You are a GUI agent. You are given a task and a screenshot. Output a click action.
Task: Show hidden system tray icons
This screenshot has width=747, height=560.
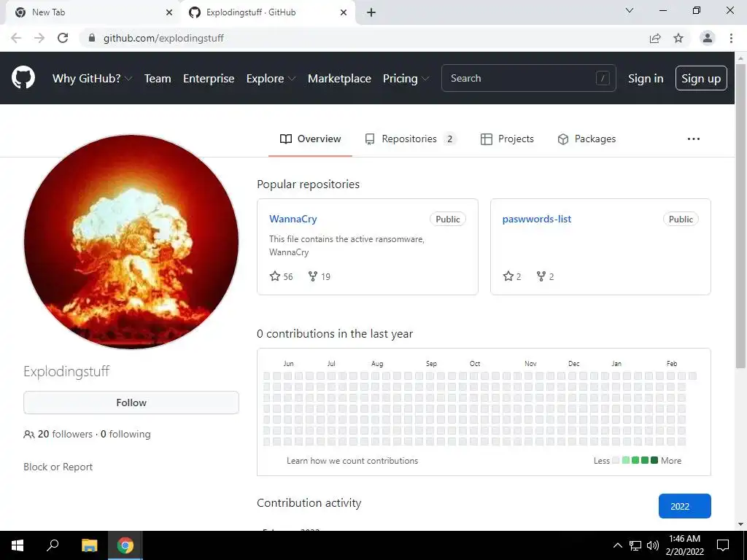617,545
